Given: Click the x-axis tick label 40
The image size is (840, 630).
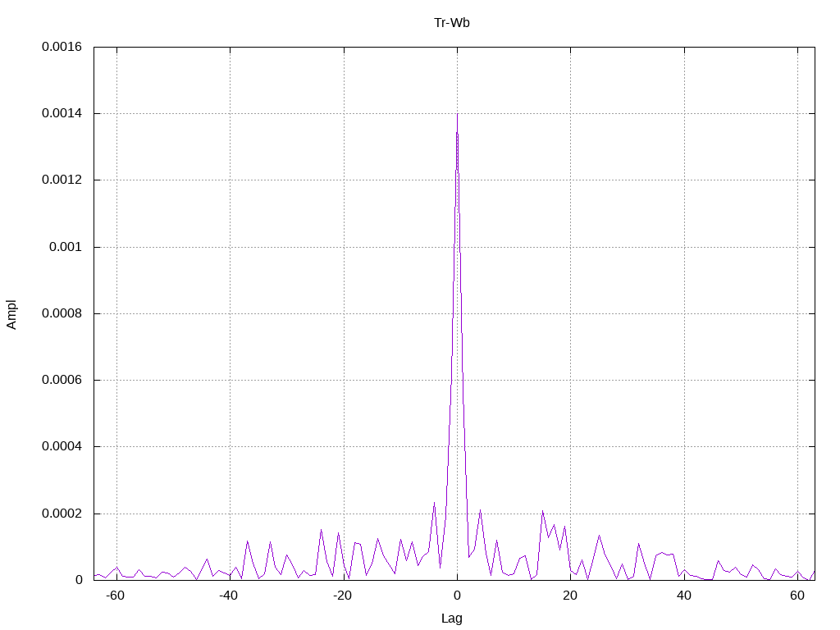Looking at the screenshot, I should point(684,596).
